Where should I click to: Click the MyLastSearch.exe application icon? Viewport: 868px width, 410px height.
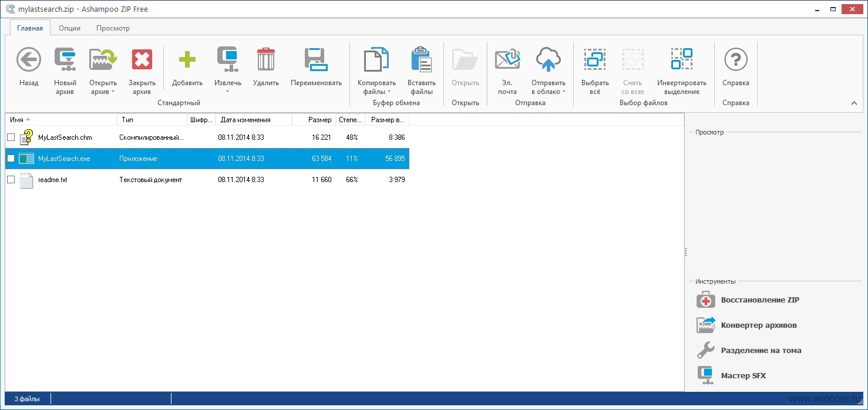coord(26,159)
